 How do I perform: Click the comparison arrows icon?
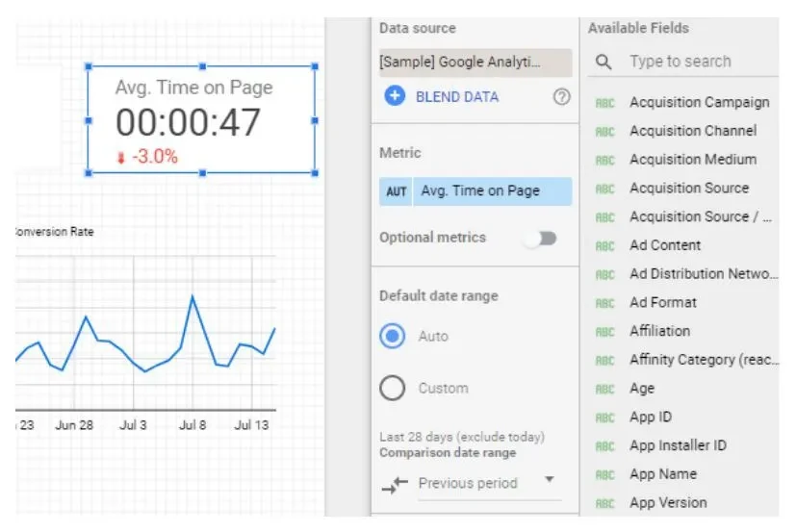click(x=395, y=484)
